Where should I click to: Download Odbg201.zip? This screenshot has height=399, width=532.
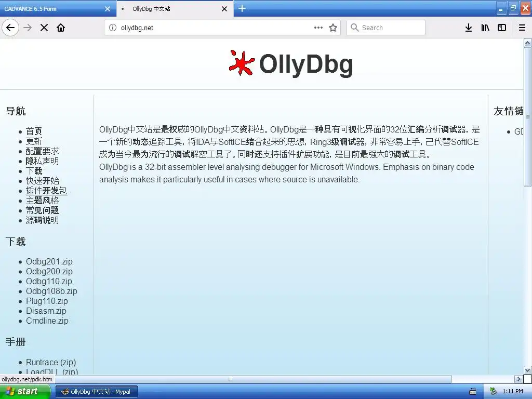(49, 262)
